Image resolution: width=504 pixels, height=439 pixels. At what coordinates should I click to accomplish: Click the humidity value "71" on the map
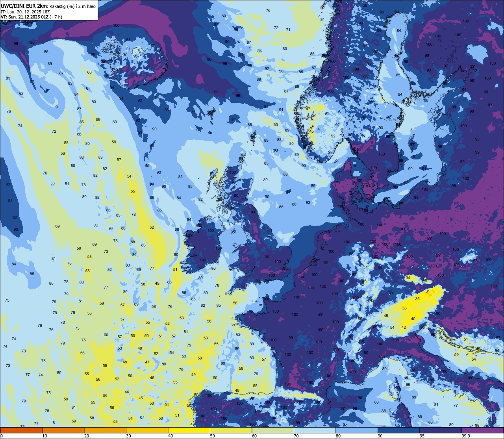click(288, 30)
